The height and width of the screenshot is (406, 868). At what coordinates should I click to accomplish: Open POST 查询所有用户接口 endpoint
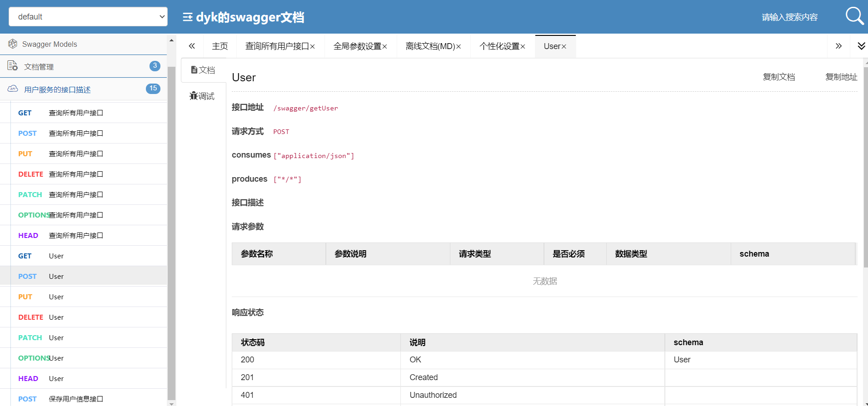pos(84,133)
